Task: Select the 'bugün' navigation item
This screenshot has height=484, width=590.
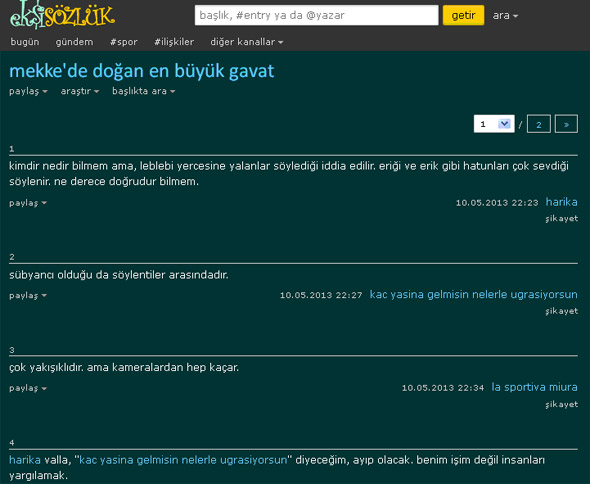Action: pyautogui.click(x=25, y=42)
